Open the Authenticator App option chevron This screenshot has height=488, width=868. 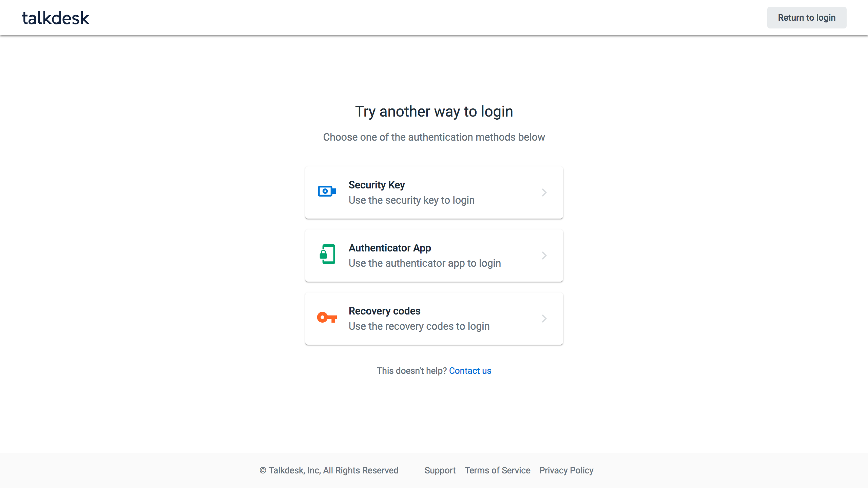point(544,256)
